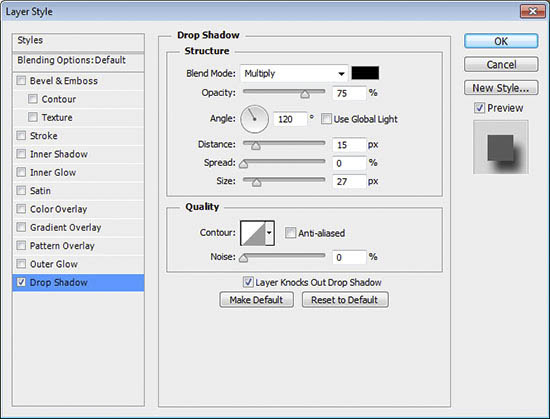Image resolution: width=550 pixels, height=419 pixels.
Task: Enable the Stroke checkbox
Action: click(21, 135)
